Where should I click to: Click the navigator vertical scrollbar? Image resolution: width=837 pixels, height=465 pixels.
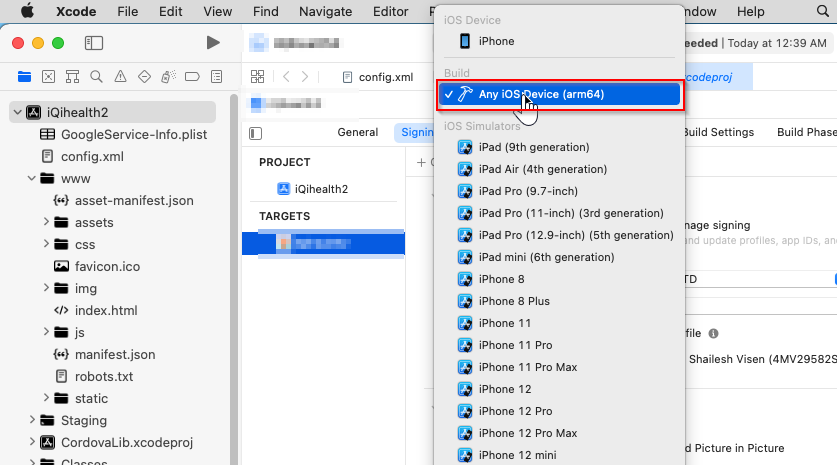pyautogui.click(x=234, y=278)
